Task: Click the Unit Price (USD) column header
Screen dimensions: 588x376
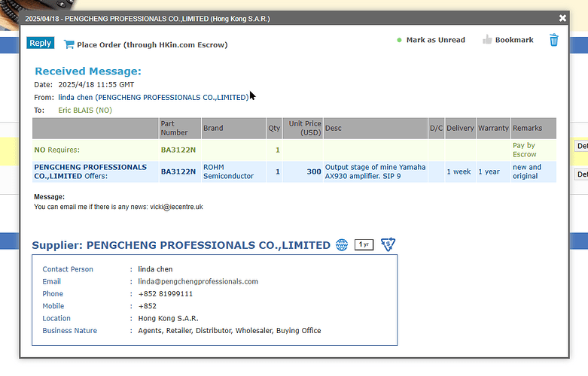Action: 303,128
